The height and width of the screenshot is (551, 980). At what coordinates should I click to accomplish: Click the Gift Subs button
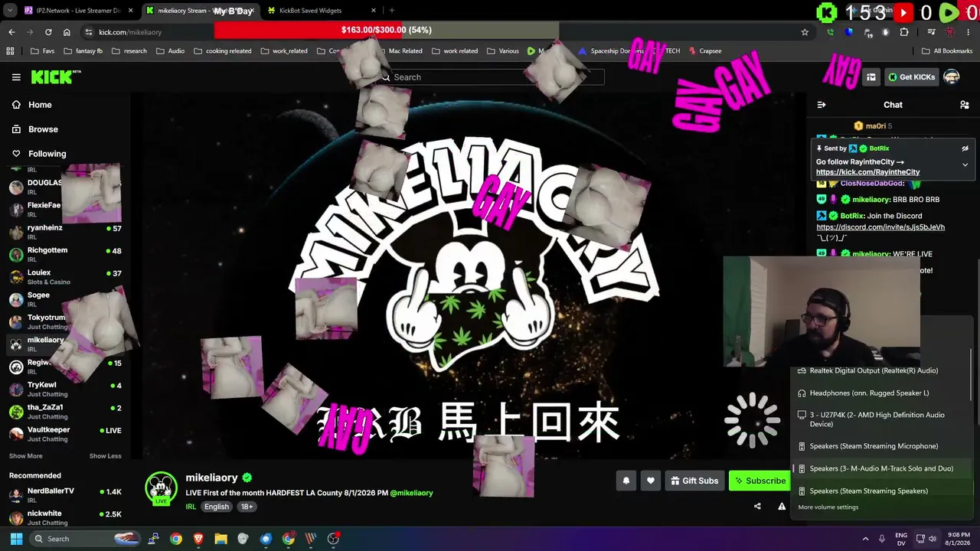tap(694, 481)
